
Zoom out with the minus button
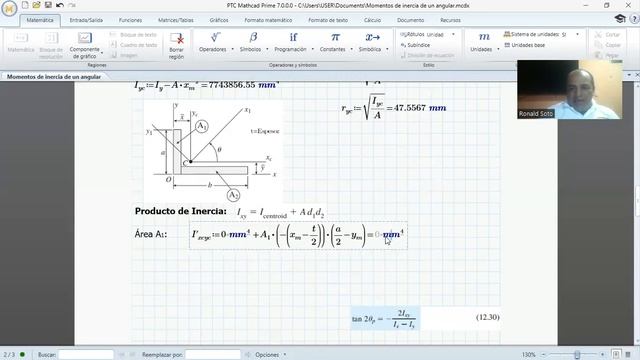[543, 355]
